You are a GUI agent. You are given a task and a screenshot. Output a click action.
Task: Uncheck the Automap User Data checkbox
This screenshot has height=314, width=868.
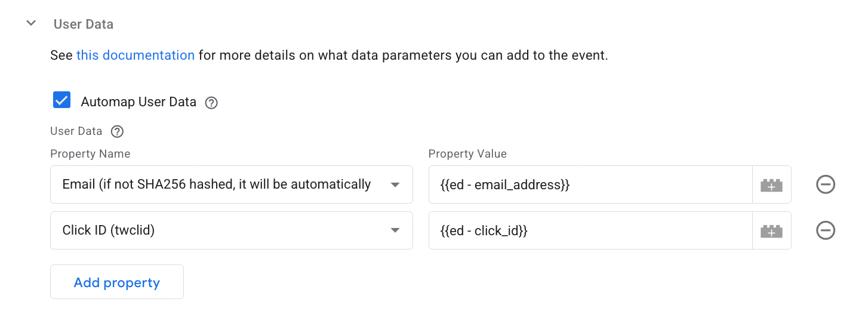tap(61, 100)
